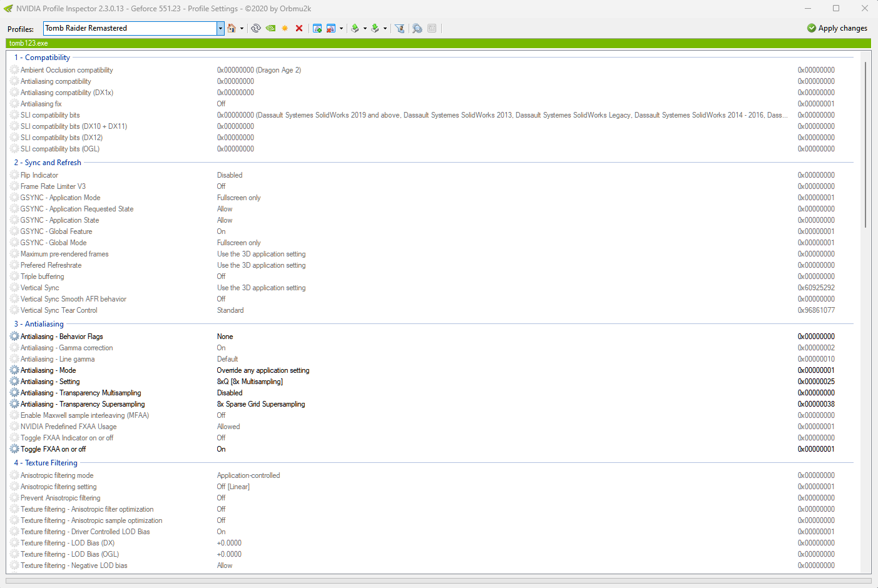
Task: Click the '3 - Antialiasing' section header
Action: pyautogui.click(x=39, y=324)
